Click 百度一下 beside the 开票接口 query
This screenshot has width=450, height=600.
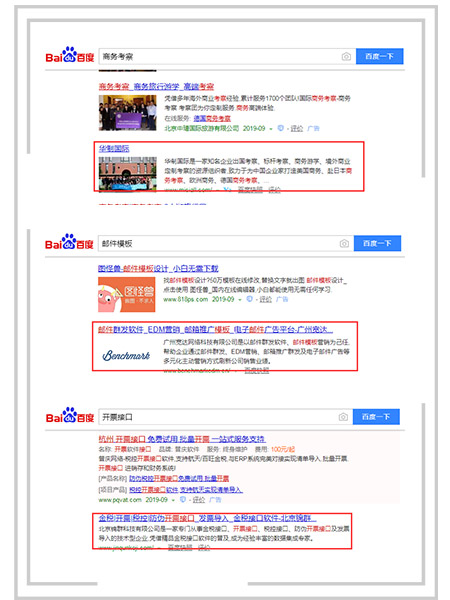pos(376,417)
